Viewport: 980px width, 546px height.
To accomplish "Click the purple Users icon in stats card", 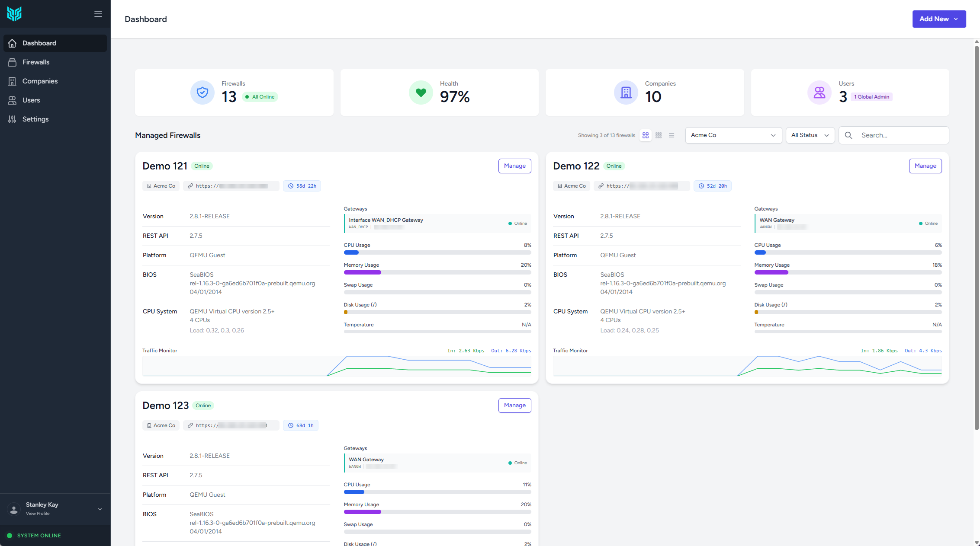I will pos(819,93).
